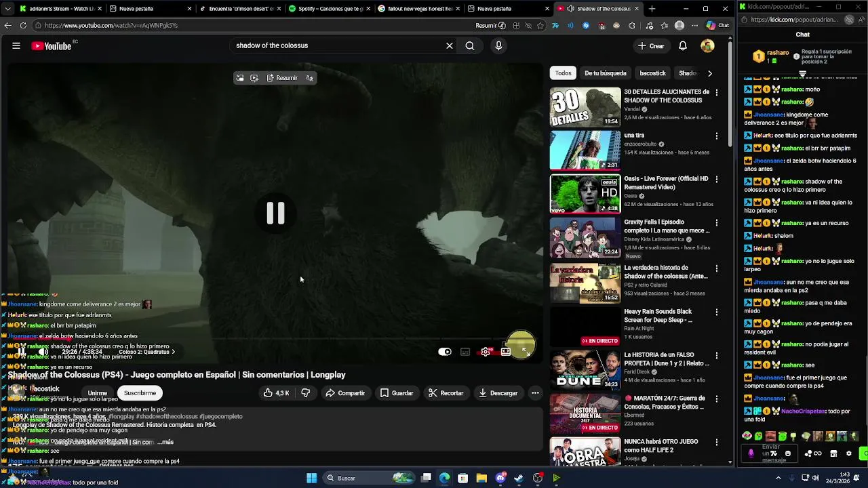Save the video with Guardar
The height and width of the screenshot is (488, 868).
coord(397,393)
